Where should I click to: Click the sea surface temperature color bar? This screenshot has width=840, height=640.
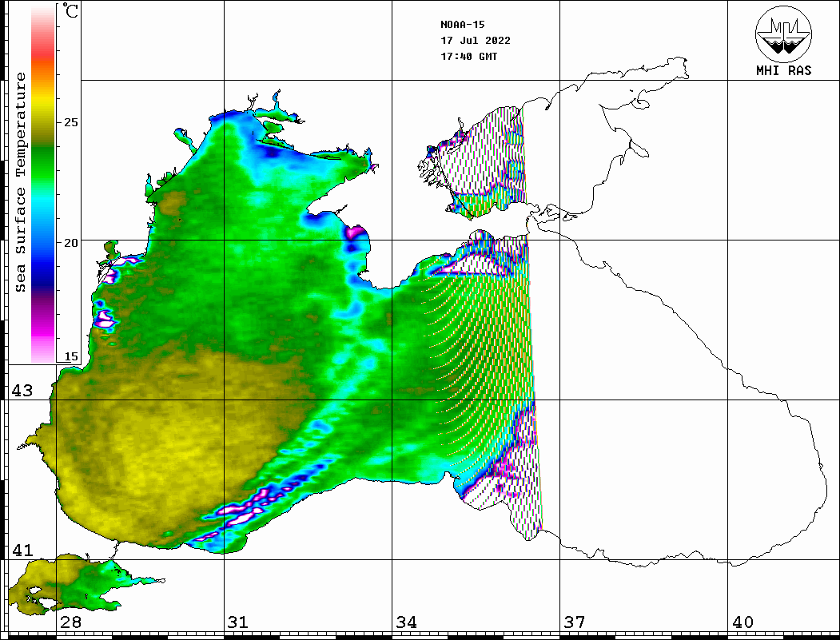(x=43, y=185)
